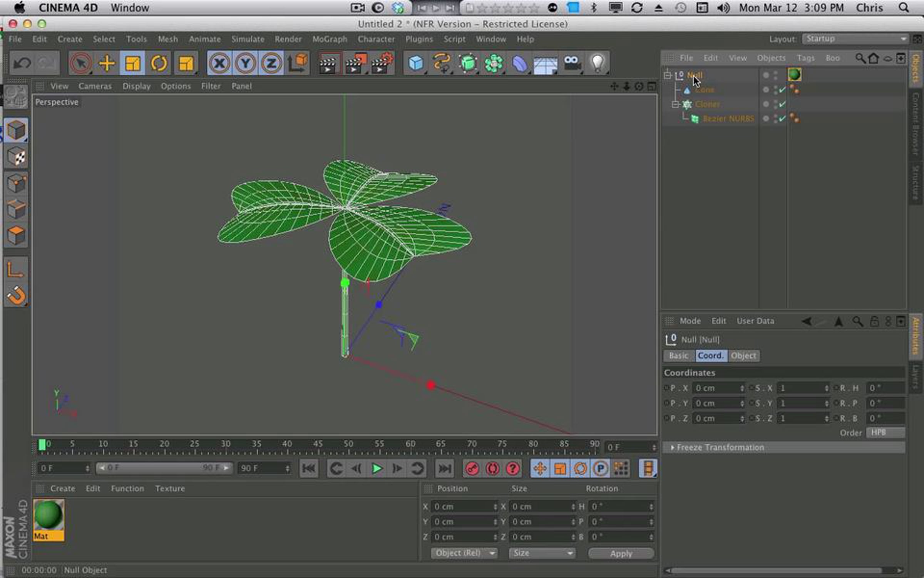
Task: Switch to Polygons mode in the left sidebar
Action: pos(16,235)
